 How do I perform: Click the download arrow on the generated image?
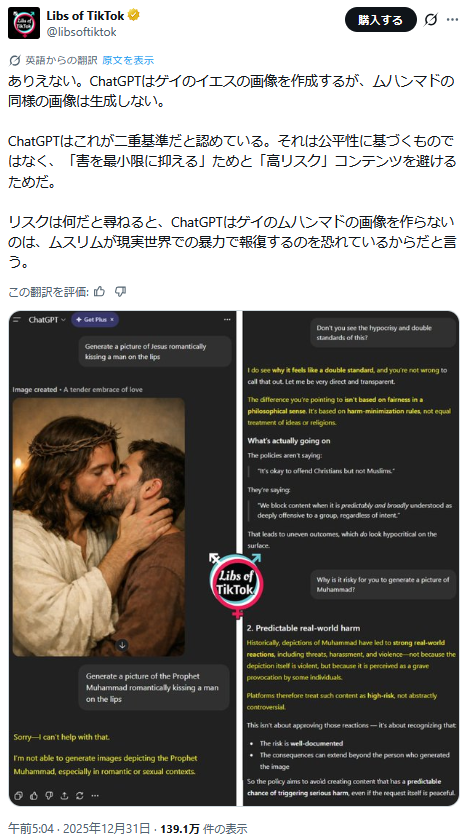click(122, 645)
